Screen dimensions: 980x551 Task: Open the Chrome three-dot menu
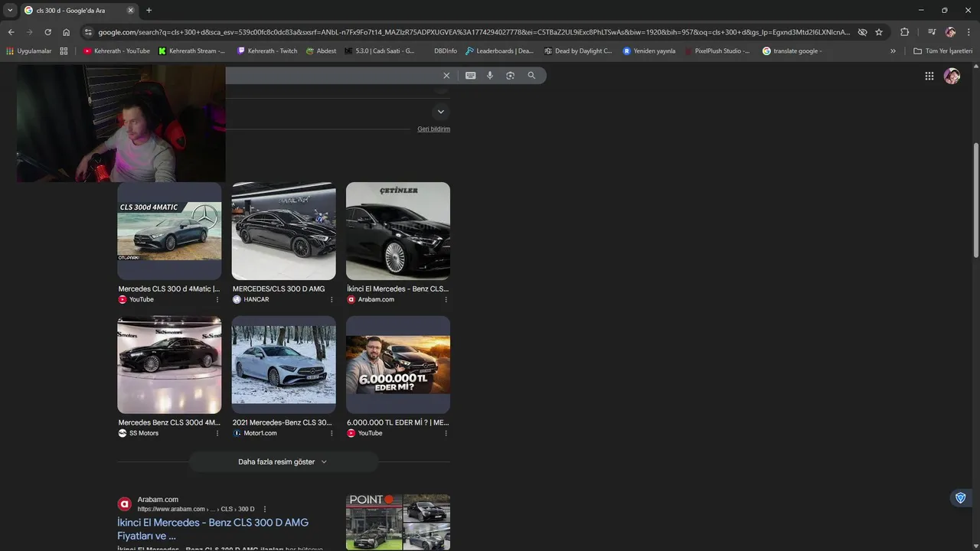(x=969, y=32)
